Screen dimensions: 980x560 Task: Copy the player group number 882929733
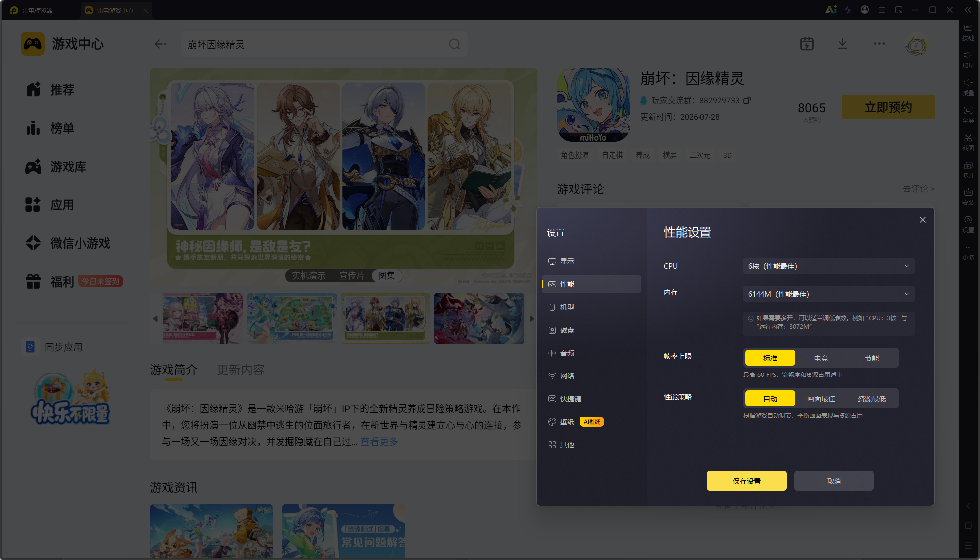click(747, 100)
